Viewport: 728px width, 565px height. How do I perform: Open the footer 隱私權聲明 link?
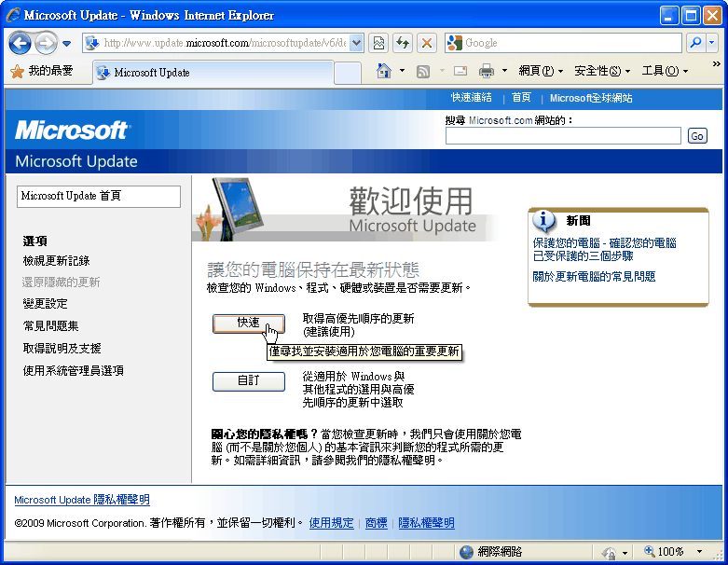(426, 523)
